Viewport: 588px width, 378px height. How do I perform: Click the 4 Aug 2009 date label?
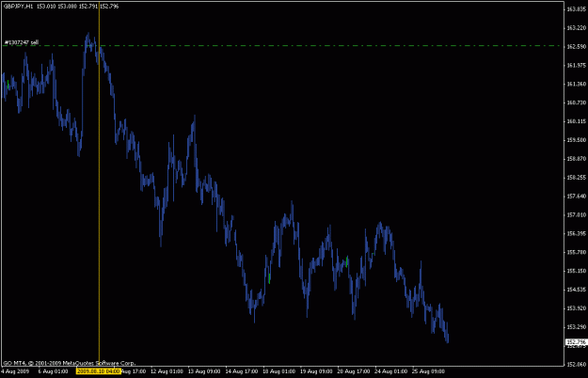click(x=15, y=371)
